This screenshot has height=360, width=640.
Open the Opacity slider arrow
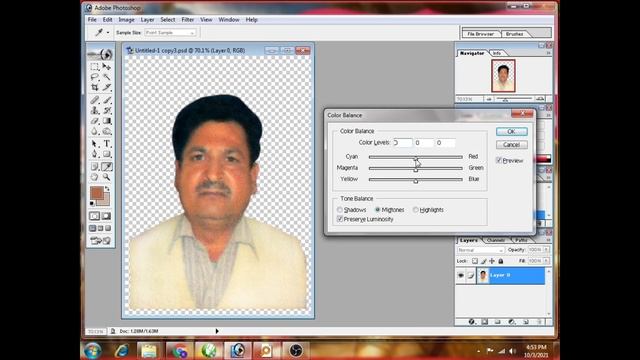tap(547, 249)
